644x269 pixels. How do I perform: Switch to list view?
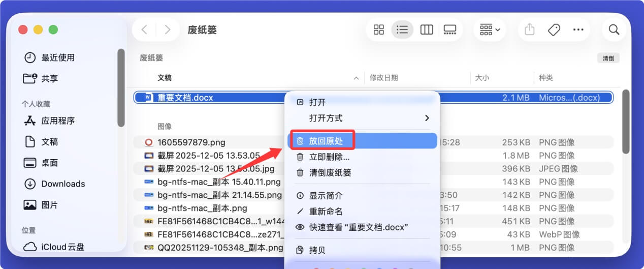tap(402, 29)
